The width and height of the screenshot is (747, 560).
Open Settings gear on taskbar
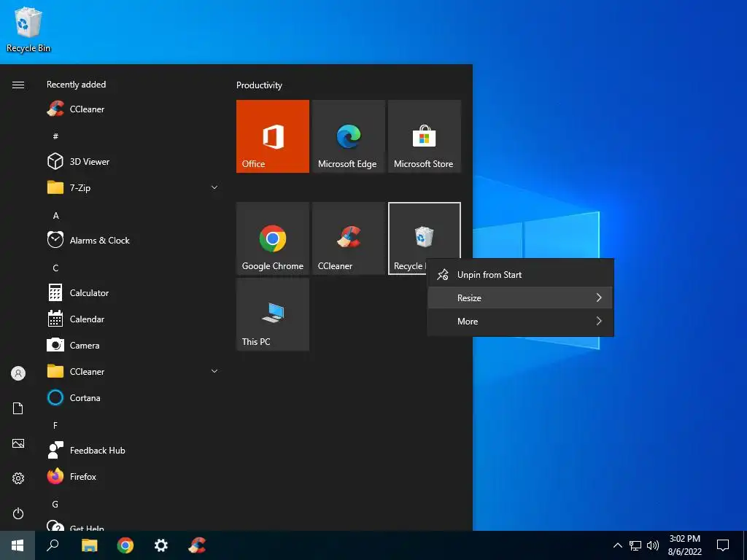[161, 545]
